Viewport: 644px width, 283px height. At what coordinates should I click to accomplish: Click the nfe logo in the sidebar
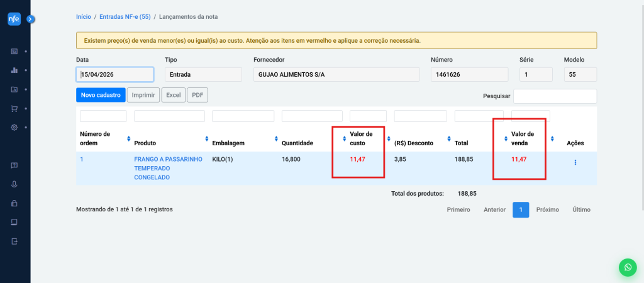click(14, 19)
